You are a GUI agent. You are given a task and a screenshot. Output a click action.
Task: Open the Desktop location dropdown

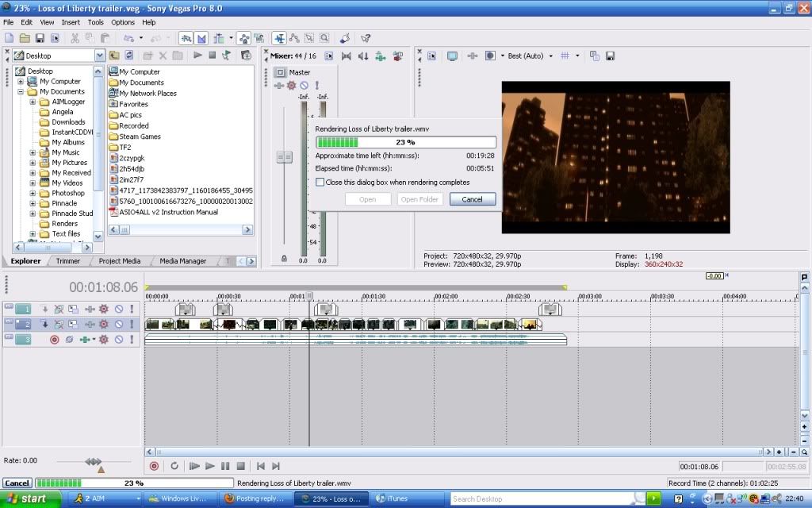(x=99, y=56)
